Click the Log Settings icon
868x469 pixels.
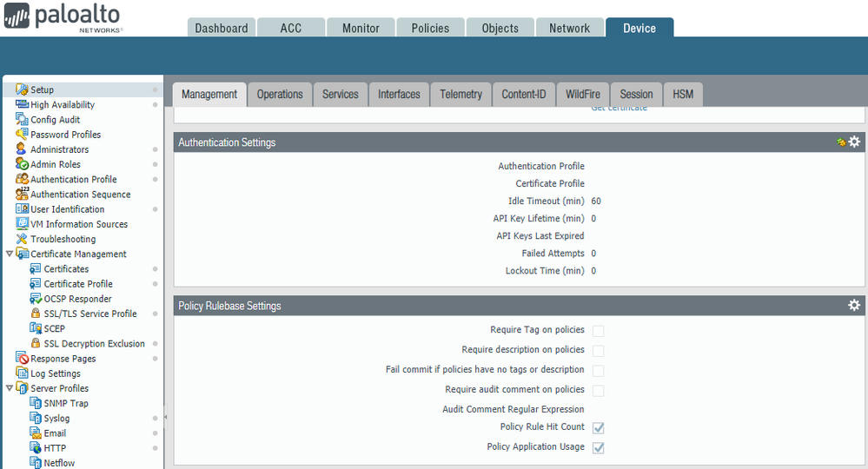pyautogui.click(x=22, y=373)
